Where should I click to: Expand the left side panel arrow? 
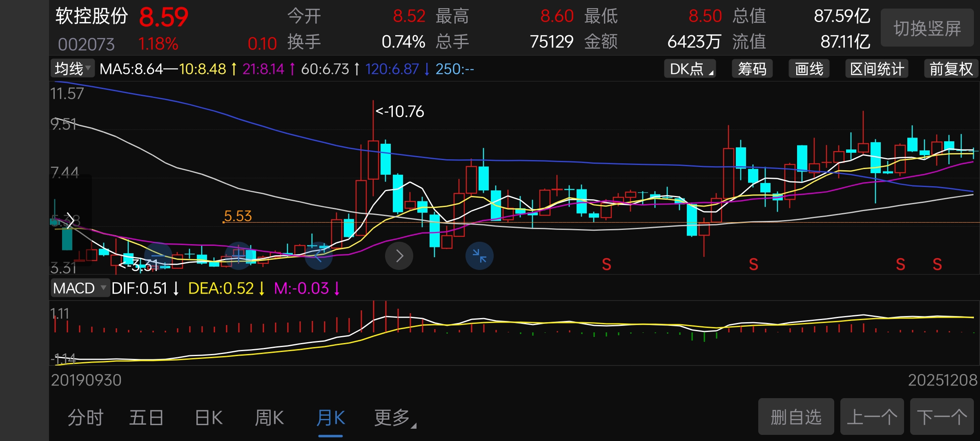pyautogui.click(x=70, y=220)
